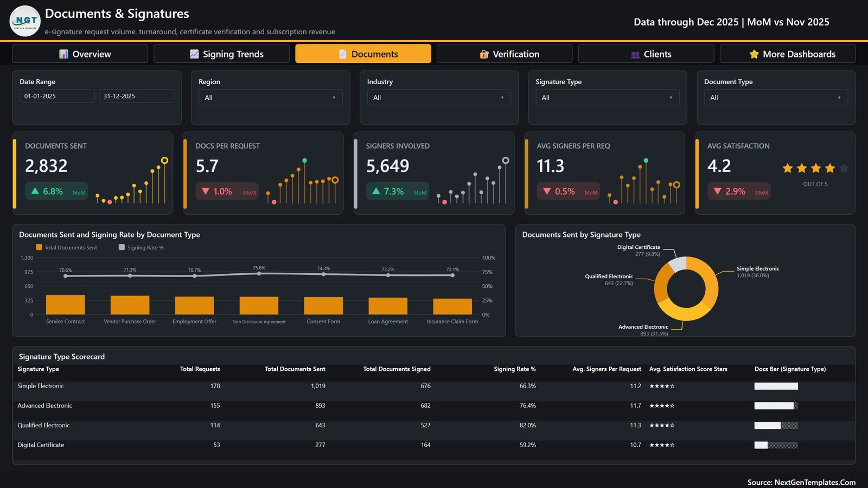The image size is (868, 488).
Task: Click the Source: NextGenTemplates.Com text
Action: [801, 482]
